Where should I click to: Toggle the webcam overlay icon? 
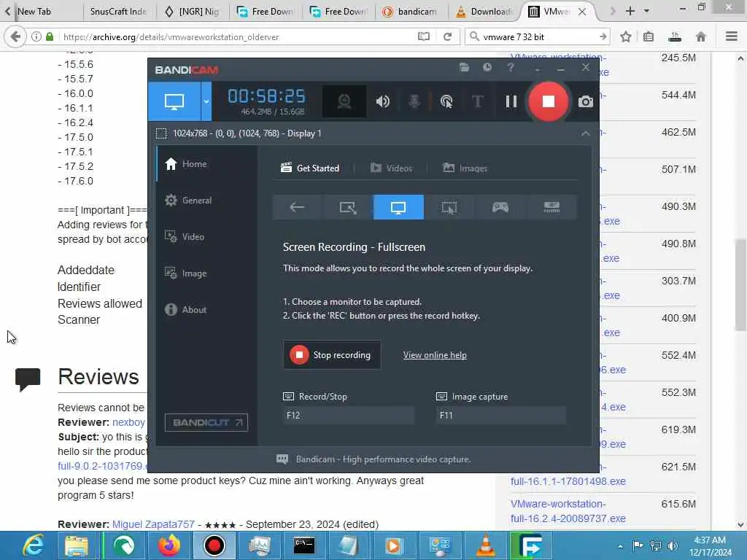(x=344, y=101)
